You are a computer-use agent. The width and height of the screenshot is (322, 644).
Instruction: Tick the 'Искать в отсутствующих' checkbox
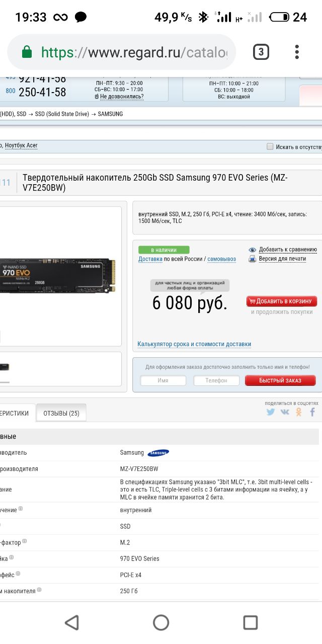(x=270, y=146)
